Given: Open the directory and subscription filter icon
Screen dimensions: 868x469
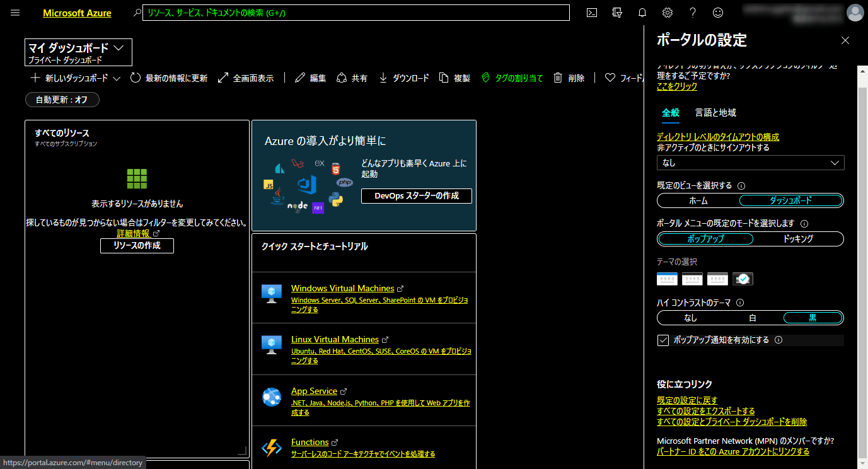Looking at the screenshot, I should pyautogui.click(x=617, y=13).
